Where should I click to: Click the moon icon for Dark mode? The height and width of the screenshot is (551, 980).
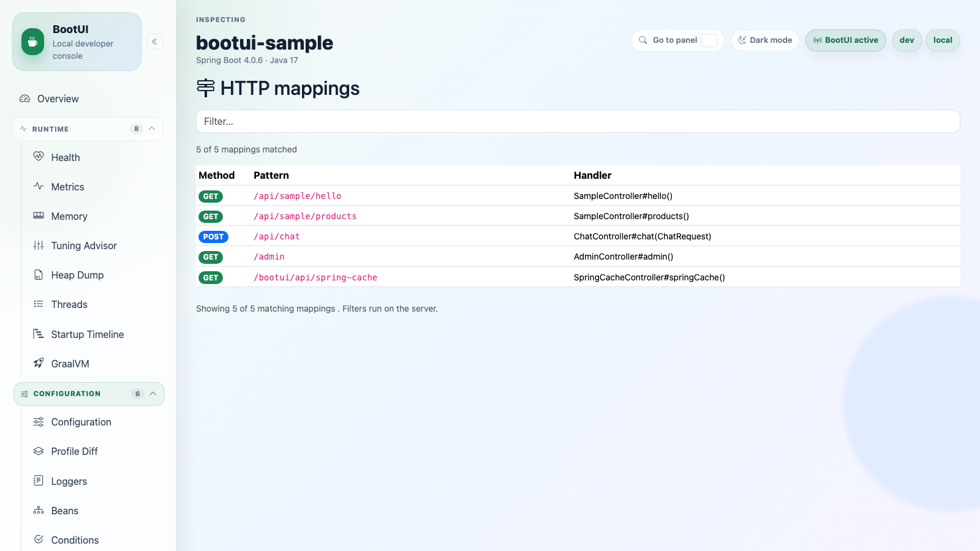[x=742, y=40]
